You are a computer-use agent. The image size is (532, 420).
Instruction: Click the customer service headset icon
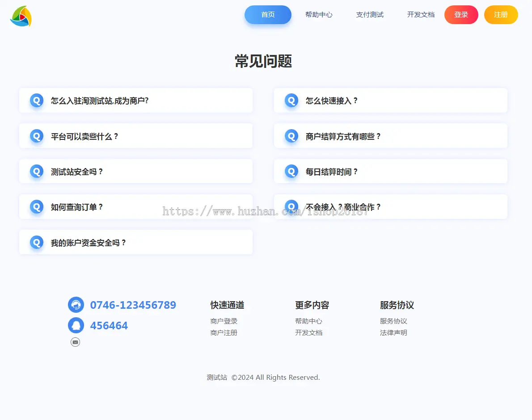click(76, 305)
